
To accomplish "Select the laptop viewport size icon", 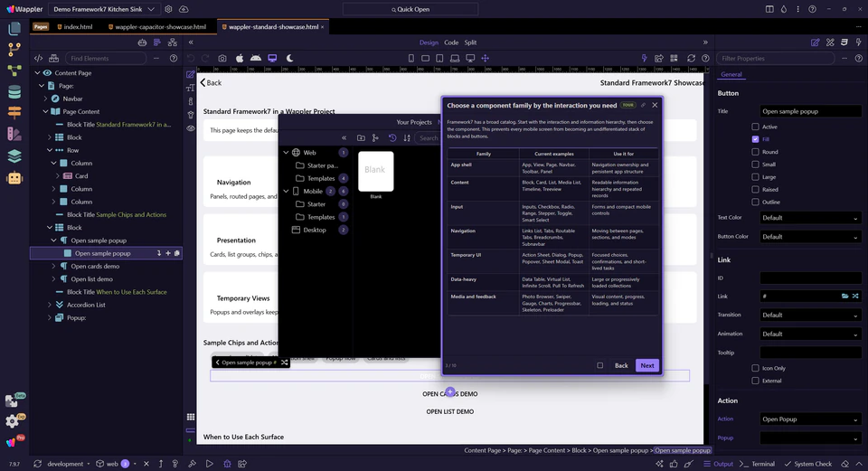I will click(x=455, y=58).
